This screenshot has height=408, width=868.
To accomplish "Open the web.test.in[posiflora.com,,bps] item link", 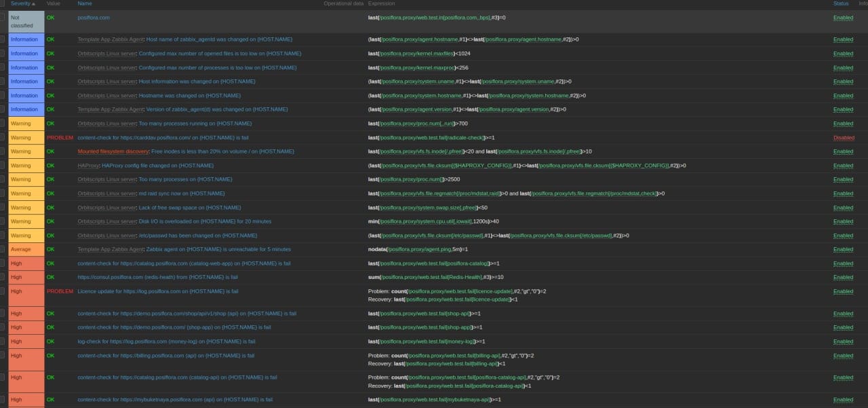I will point(434,18).
